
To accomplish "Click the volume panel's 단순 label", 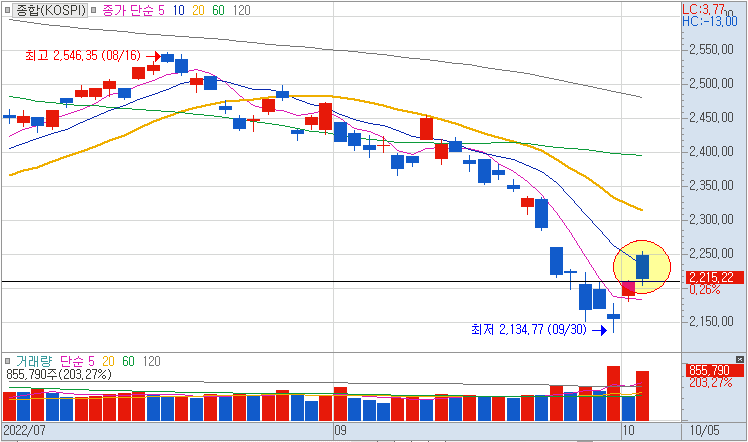I will (72, 361).
